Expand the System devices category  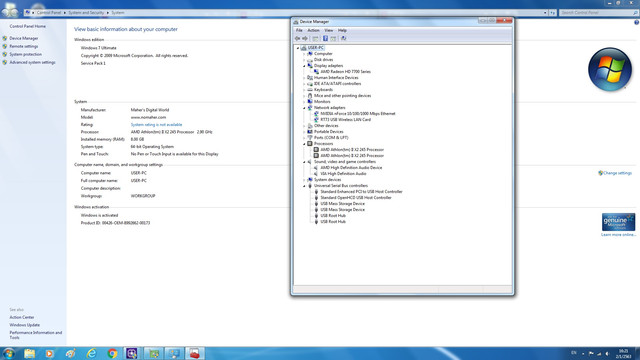[304, 180]
